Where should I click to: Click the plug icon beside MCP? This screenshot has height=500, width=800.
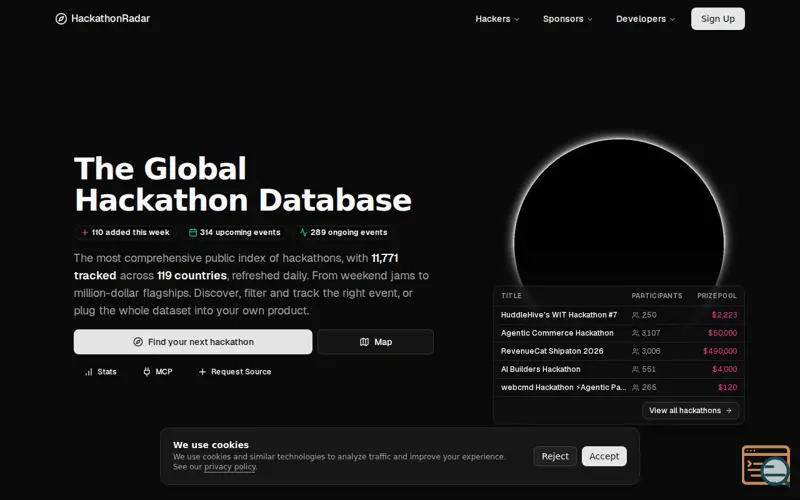(x=147, y=372)
